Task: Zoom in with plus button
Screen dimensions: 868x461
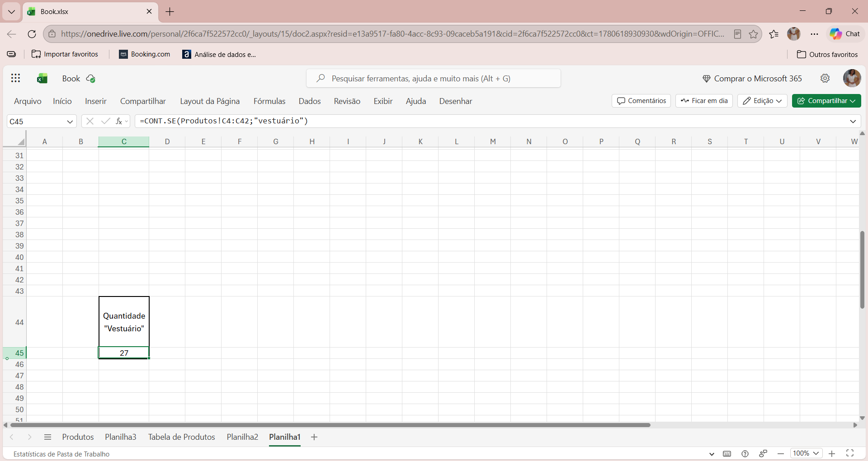Action: tap(832, 453)
